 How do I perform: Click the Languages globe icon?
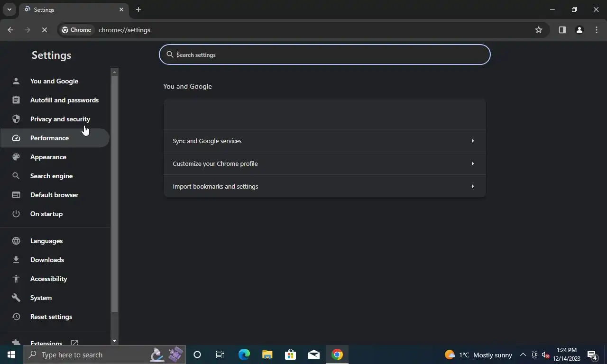[x=16, y=241]
